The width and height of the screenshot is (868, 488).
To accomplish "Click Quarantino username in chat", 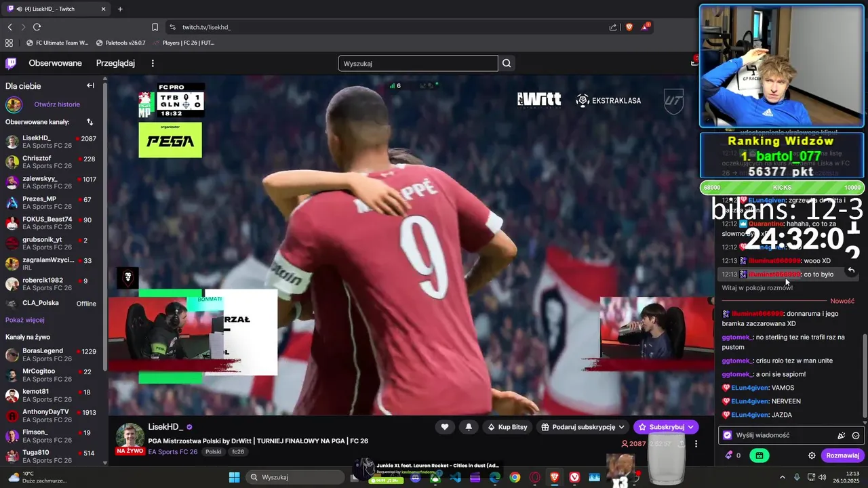I will tap(765, 223).
